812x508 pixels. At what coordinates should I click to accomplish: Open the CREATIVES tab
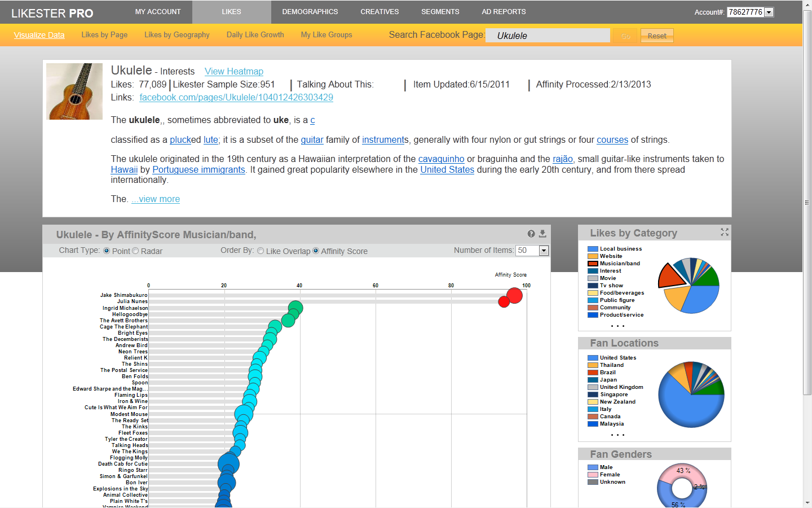pos(379,12)
